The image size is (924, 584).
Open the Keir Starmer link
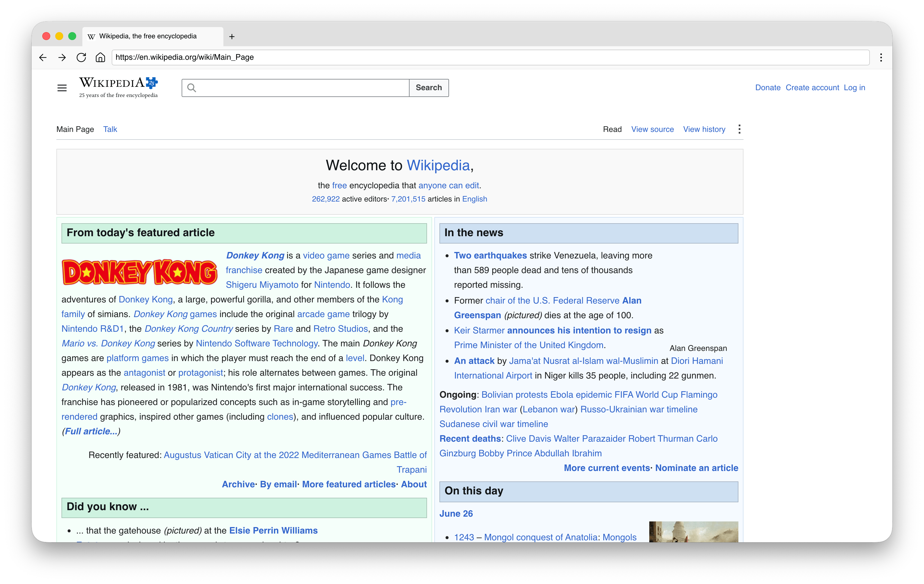tap(479, 331)
